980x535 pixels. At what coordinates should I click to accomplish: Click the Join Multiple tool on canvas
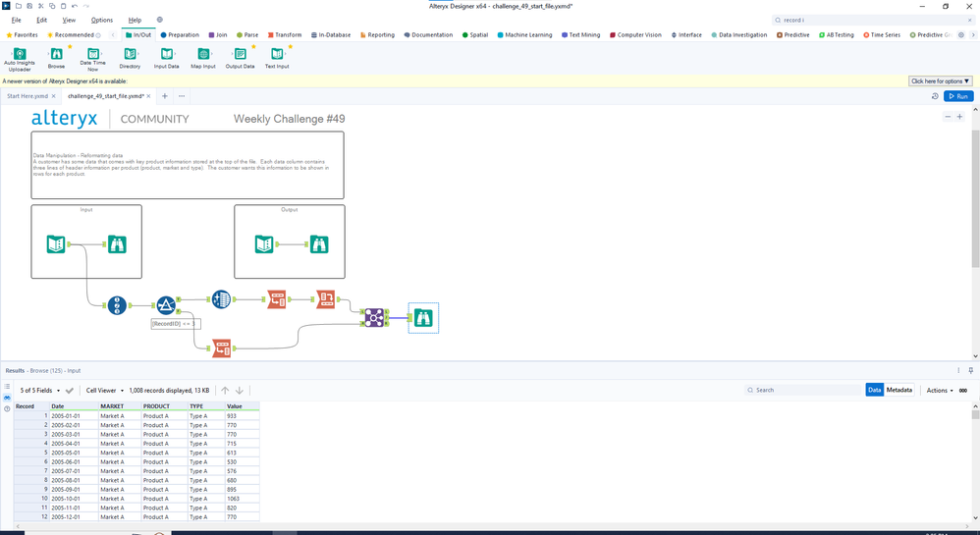click(x=374, y=317)
